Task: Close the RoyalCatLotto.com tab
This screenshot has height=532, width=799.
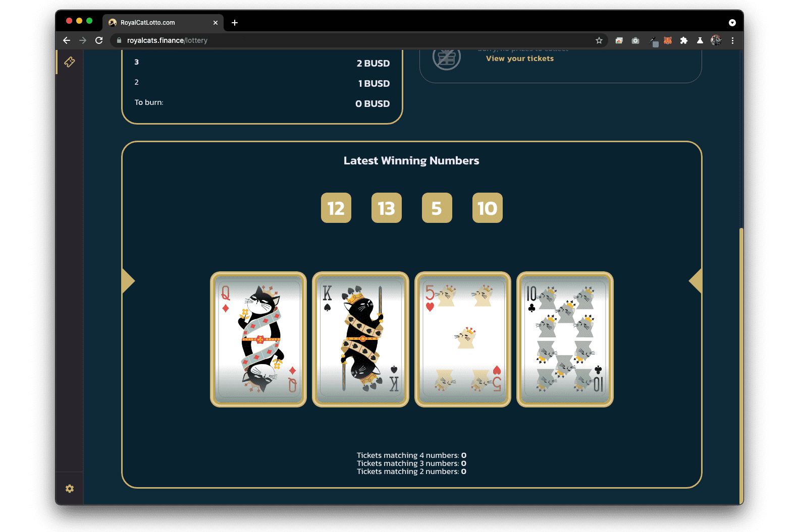Action: click(216, 23)
